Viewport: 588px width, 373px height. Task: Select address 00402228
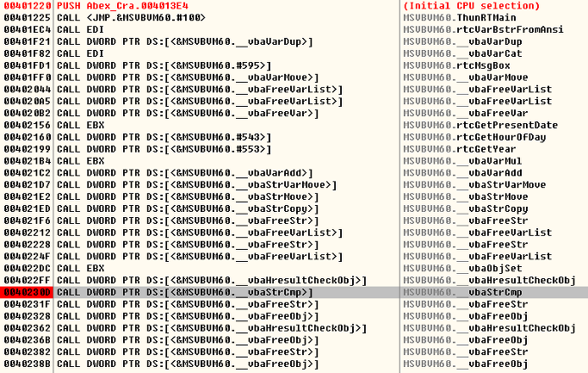(x=28, y=245)
